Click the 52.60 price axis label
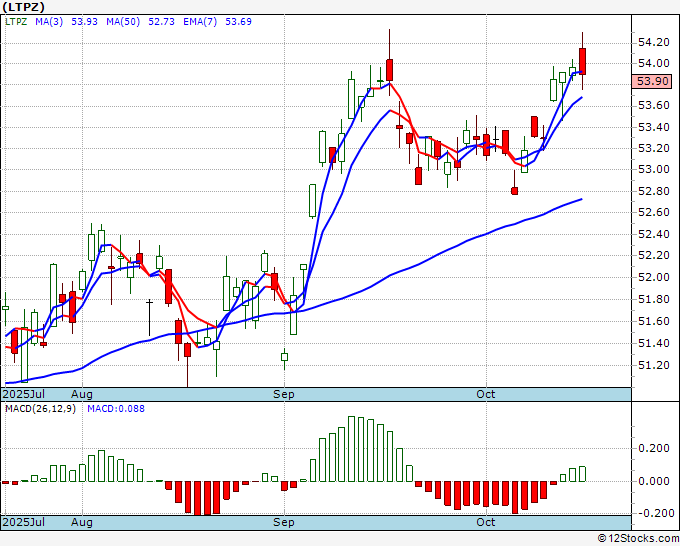The width and height of the screenshot is (680, 546). (654, 212)
